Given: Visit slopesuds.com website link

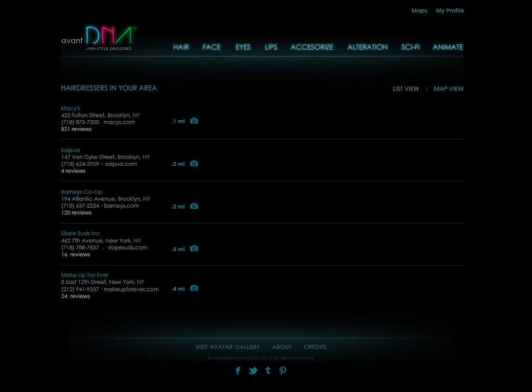Looking at the screenshot, I should [128, 247].
